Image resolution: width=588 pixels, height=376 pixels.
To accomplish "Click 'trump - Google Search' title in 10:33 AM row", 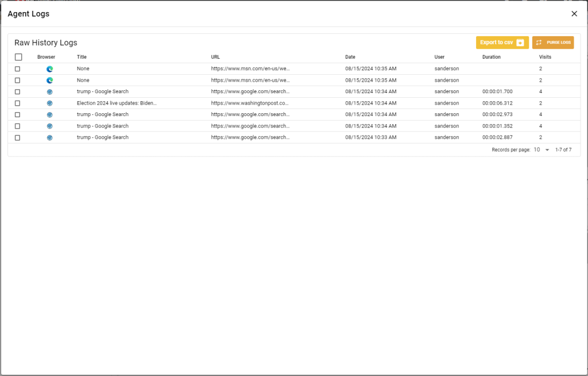I will pyautogui.click(x=103, y=137).
